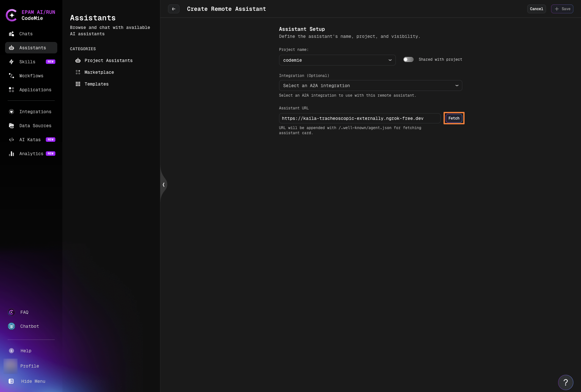
Task: Select Templates category
Action: (x=96, y=84)
